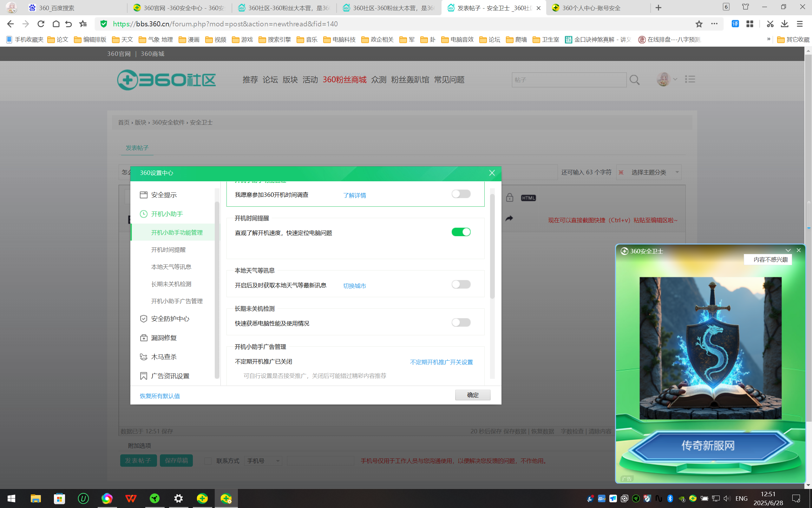Screen dimensions: 812x508
Task: Select 本地天气等讯息 sidebar item
Action: pos(171,267)
